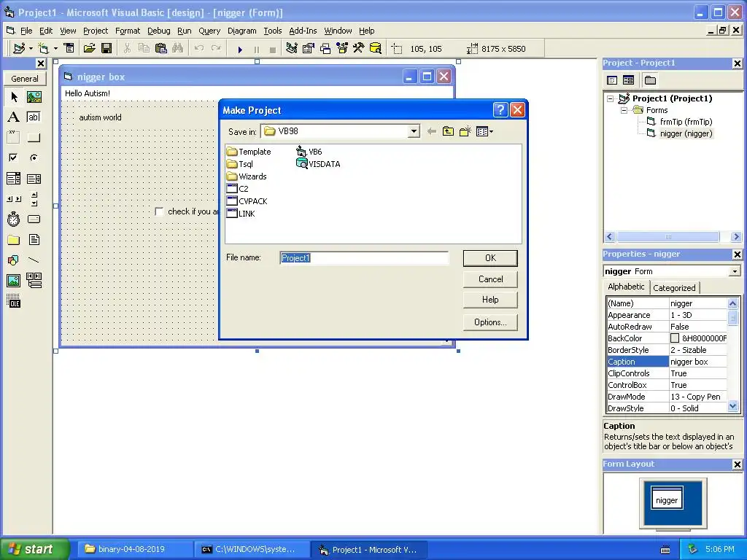The width and height of the screenshot is (747, 560).
Task: Select the Line control tool
Action: coord(34,260)
